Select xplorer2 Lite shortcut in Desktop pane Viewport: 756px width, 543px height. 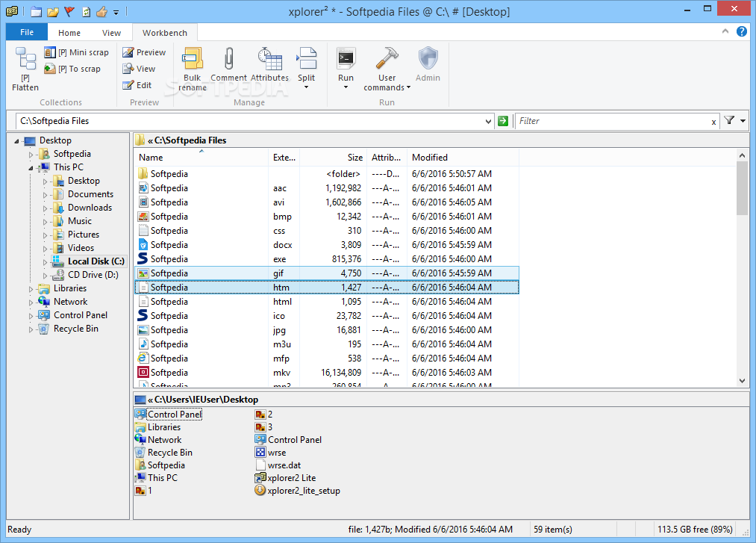(285, 478)
